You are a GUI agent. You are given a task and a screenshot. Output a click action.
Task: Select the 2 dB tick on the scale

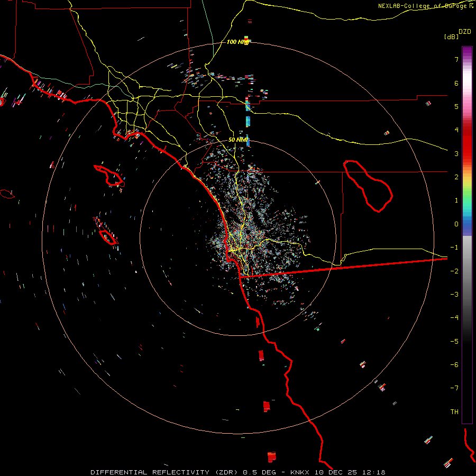456,177
